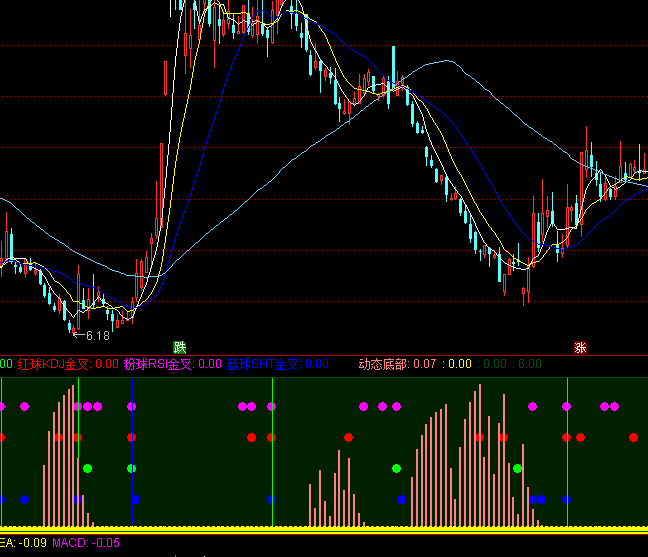648x557 pixels.
Task: Click the rightmost magenta RSI ball
Action: click(615, 406)
